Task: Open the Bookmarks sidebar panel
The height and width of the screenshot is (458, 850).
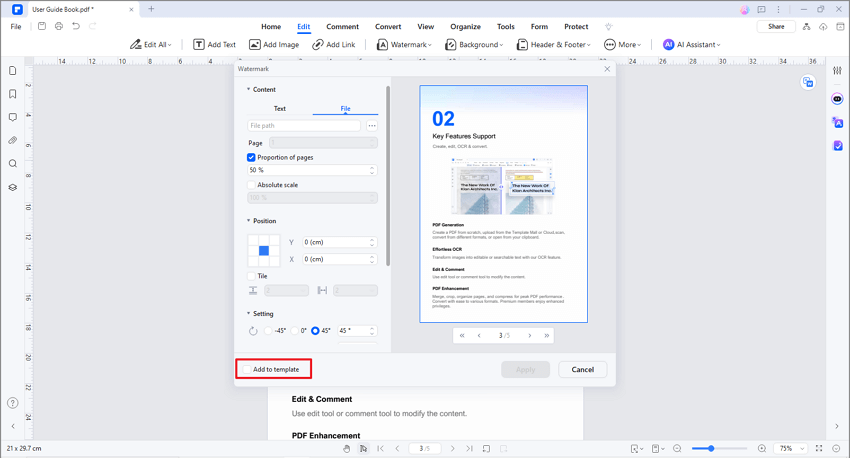Action: point(12,94)
